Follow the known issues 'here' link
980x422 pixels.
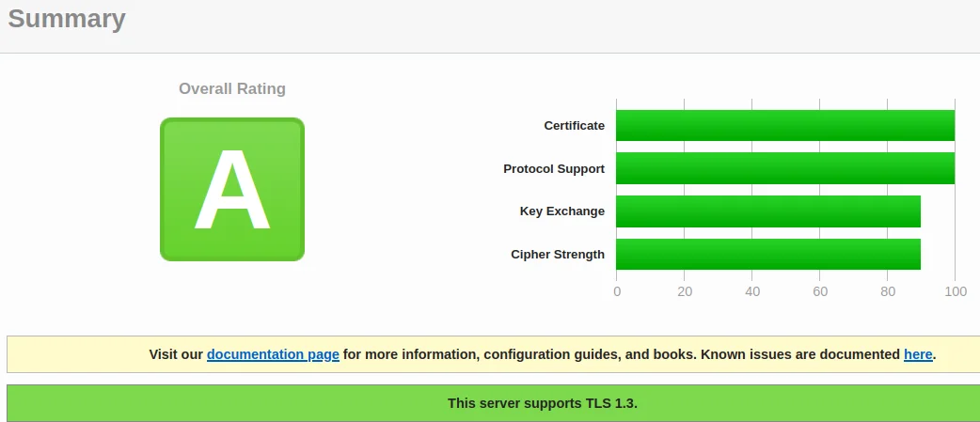(x=917, y=354)
